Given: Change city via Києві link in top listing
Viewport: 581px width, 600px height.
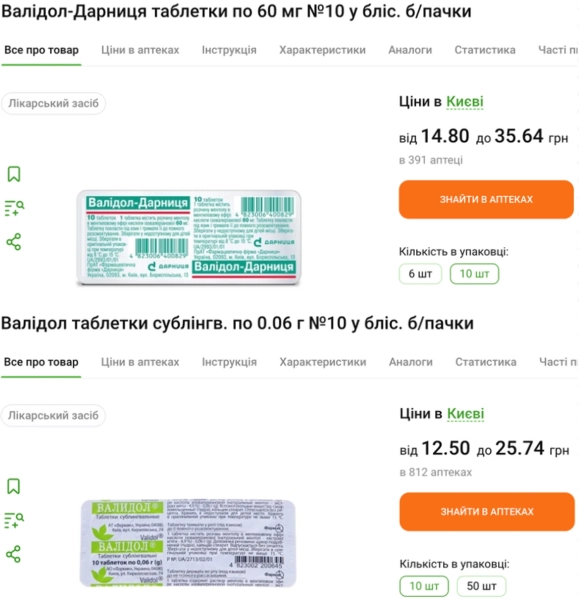Looking at the screenshot, I should 465,102.
